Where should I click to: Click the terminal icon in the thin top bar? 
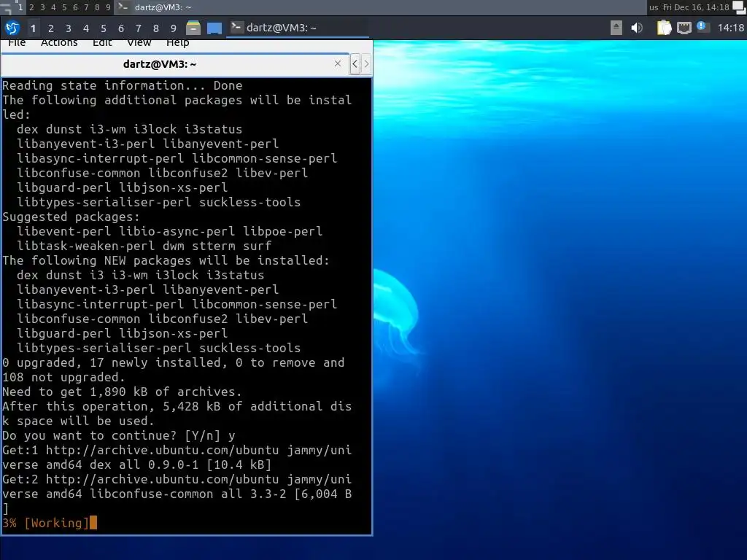point(123,7)
